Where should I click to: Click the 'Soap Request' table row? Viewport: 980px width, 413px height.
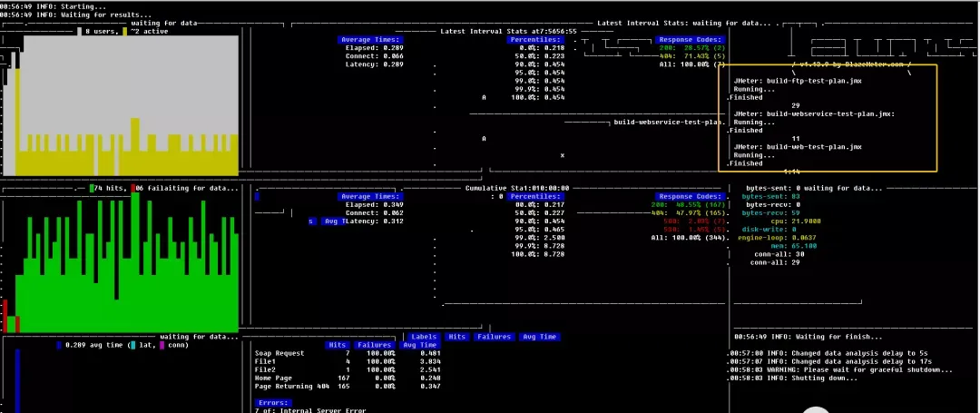tap(348, 353)
